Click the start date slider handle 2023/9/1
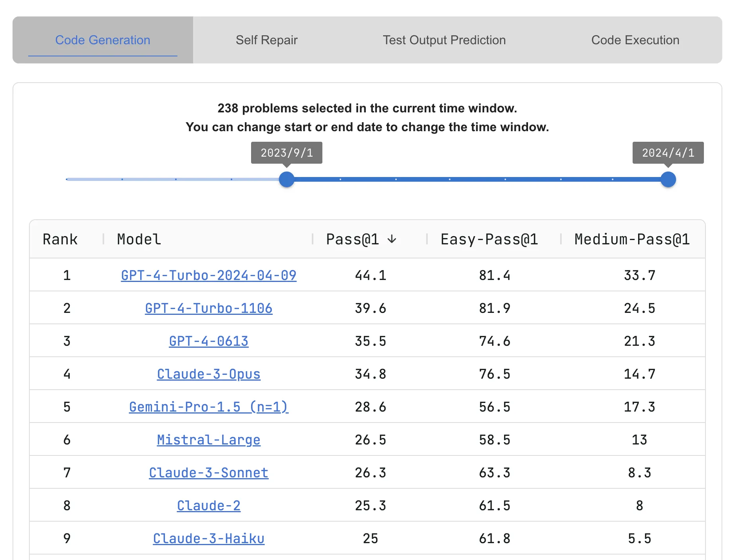Screen dimensions: 756x560 (x=287, y=179)
